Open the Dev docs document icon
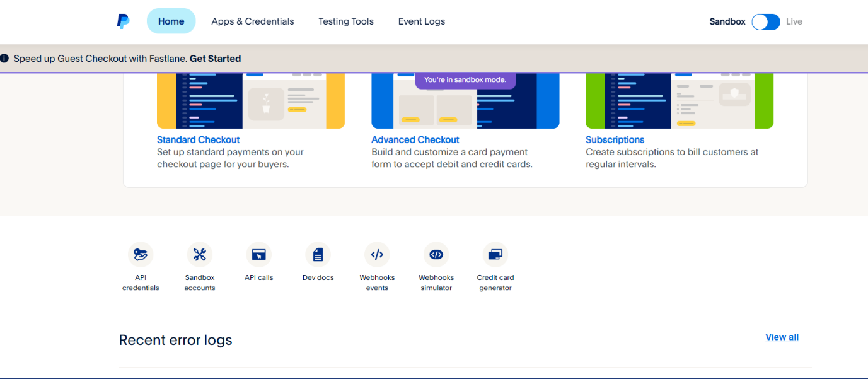The width and height of the screenshot is (868, 379). [x=318, y=255]
